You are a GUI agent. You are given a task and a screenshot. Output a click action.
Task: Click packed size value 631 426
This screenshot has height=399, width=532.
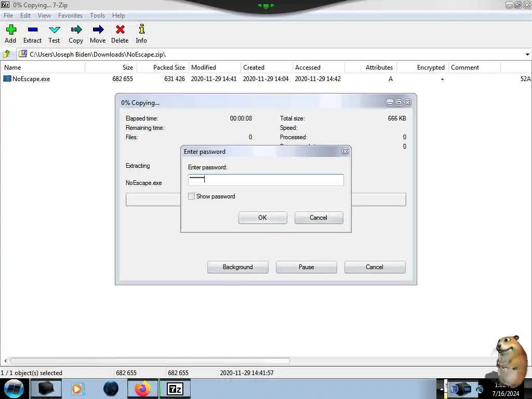point(175,79)
